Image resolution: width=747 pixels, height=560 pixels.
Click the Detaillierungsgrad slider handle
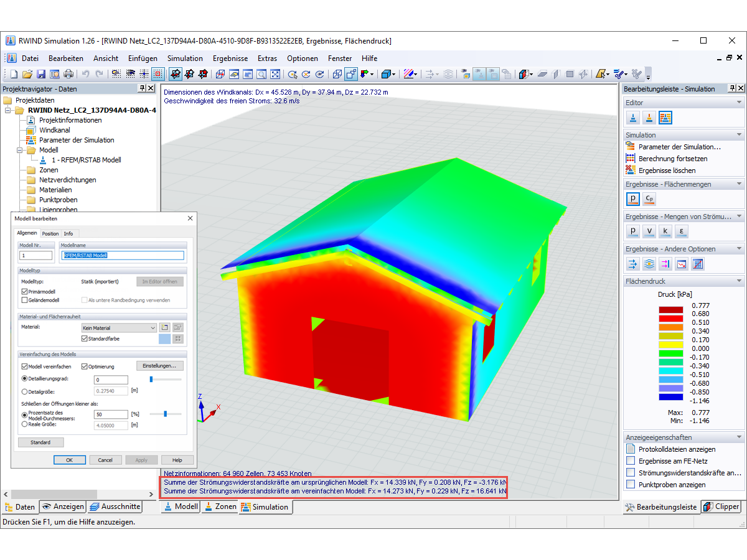pos(151,379)
